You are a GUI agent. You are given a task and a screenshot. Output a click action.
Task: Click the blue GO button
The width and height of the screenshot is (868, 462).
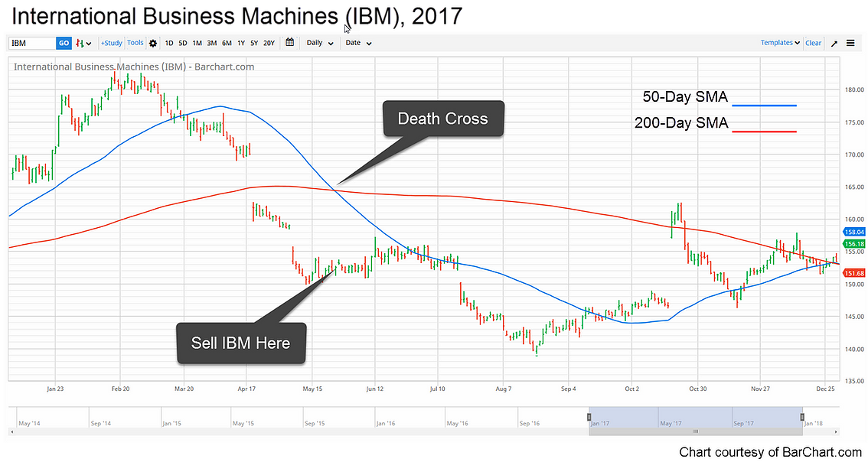(64, 43)
